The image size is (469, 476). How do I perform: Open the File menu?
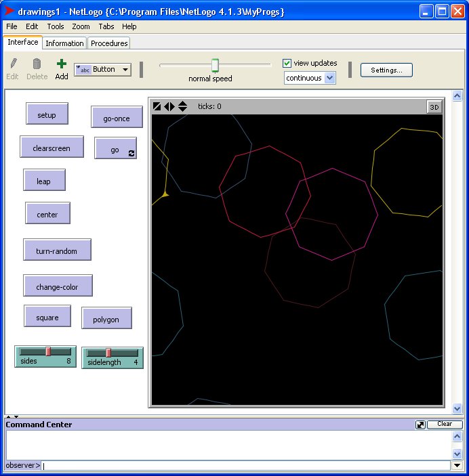12,26
